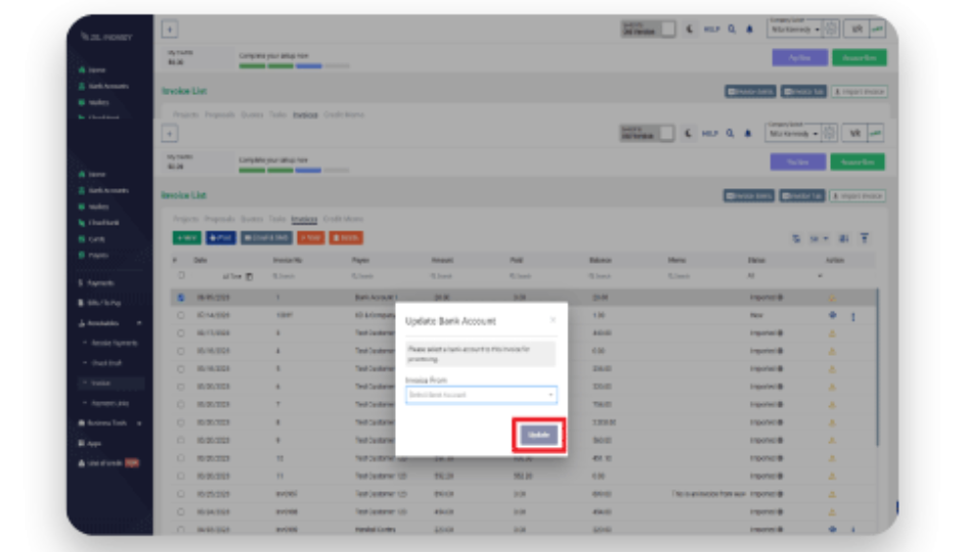Click the Update button in the dialog
Image resolution: width=980 pixels, height=552 pixels.
pyautogui.click(x=539, y=434)
